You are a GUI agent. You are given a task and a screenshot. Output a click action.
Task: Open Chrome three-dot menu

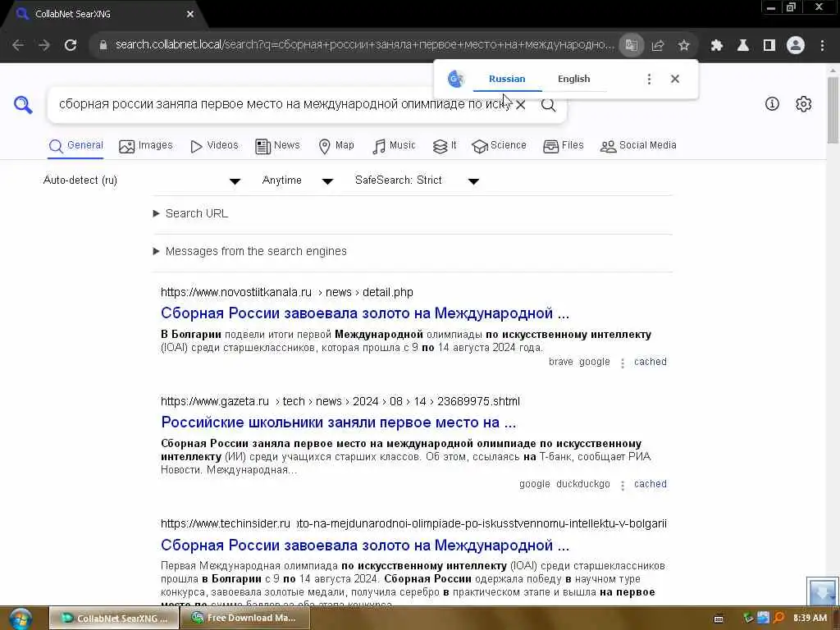(x=822, y=45)
